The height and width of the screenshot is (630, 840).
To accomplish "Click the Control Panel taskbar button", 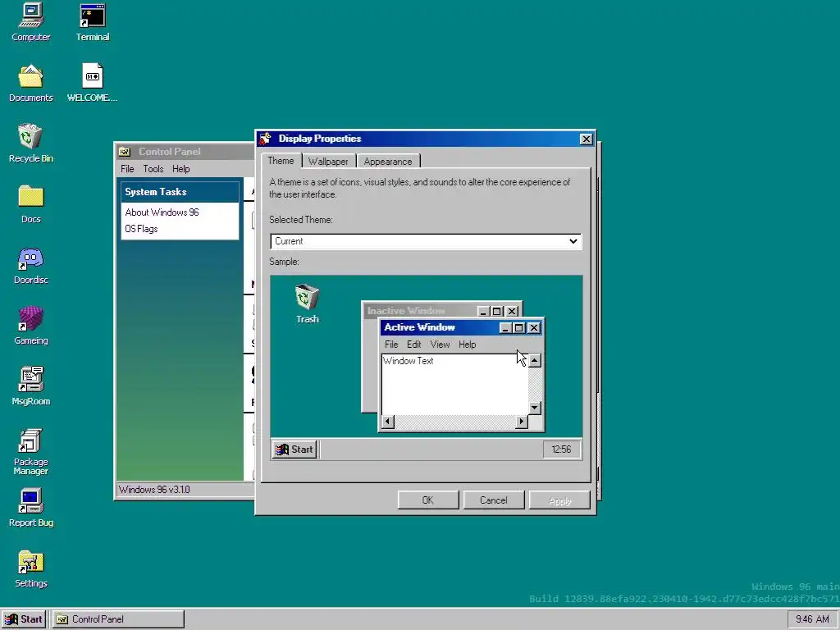I will click(118, 619).
